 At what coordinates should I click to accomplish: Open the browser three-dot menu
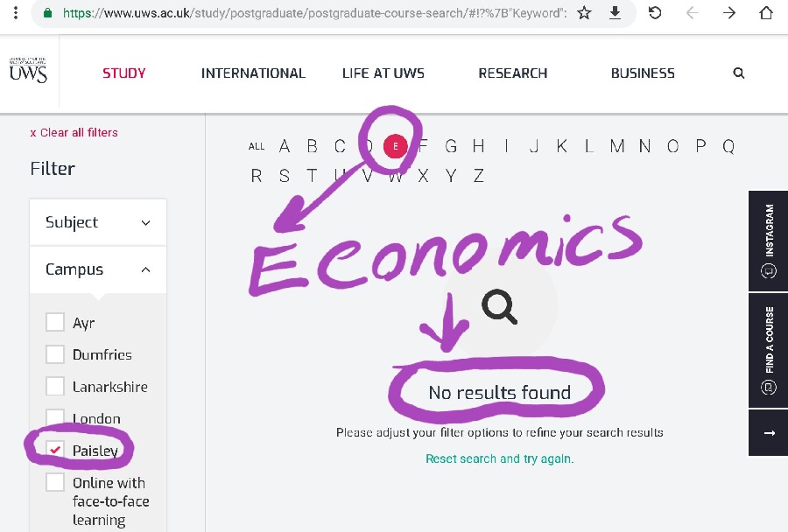point(16,12)
